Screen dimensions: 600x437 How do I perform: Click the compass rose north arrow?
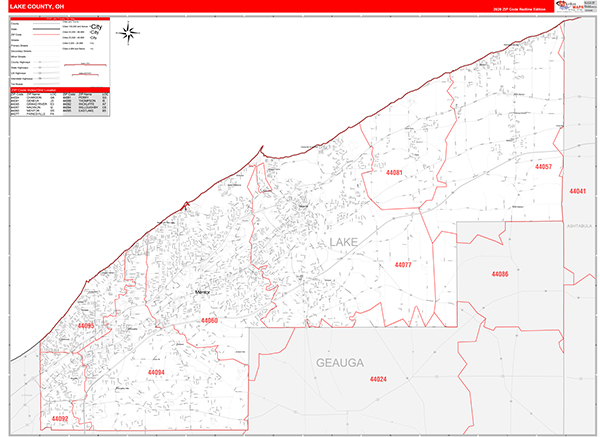128,33
